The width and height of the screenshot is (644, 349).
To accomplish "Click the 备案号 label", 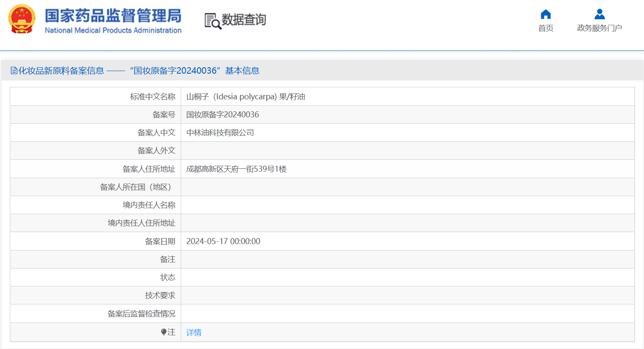I will point(164,115).
